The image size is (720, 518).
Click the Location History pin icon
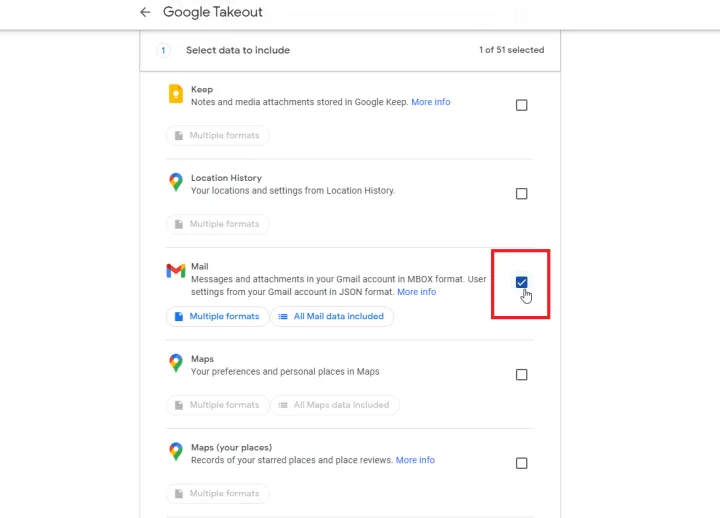176,182
